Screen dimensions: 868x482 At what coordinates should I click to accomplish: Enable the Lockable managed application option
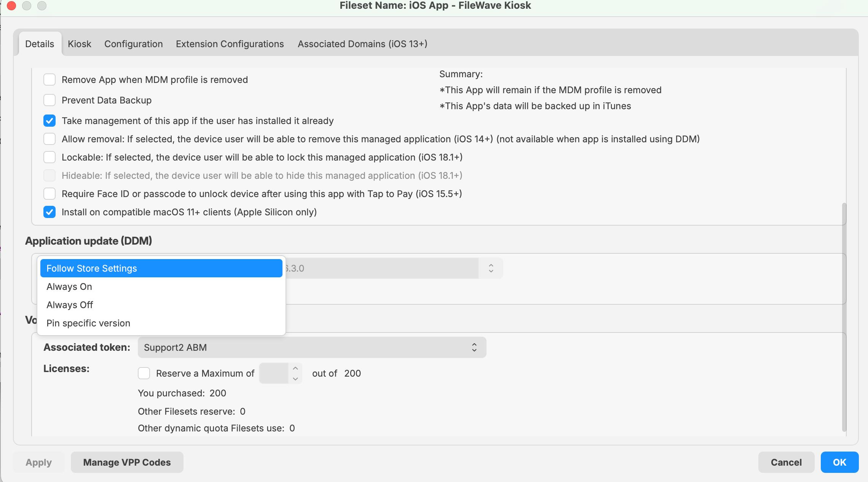(49, 157)
